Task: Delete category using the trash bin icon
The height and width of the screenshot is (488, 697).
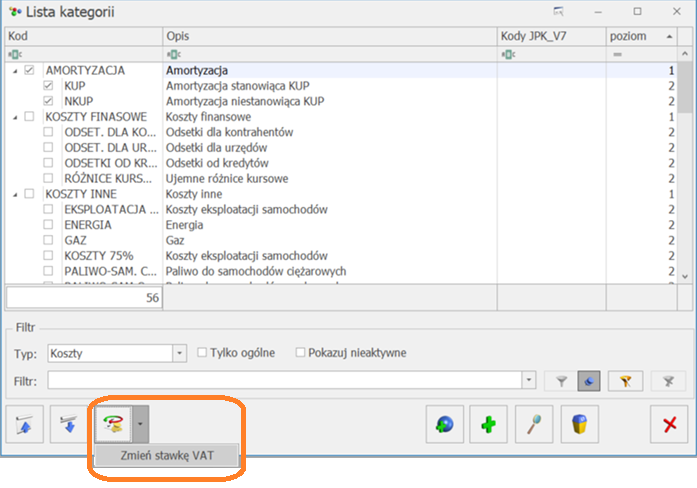Action: 580,424
